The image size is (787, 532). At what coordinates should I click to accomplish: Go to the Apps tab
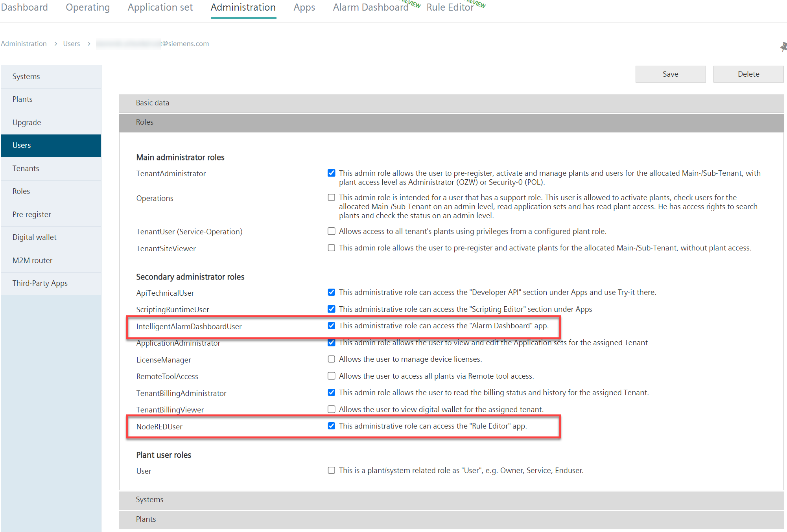[304, 7]
